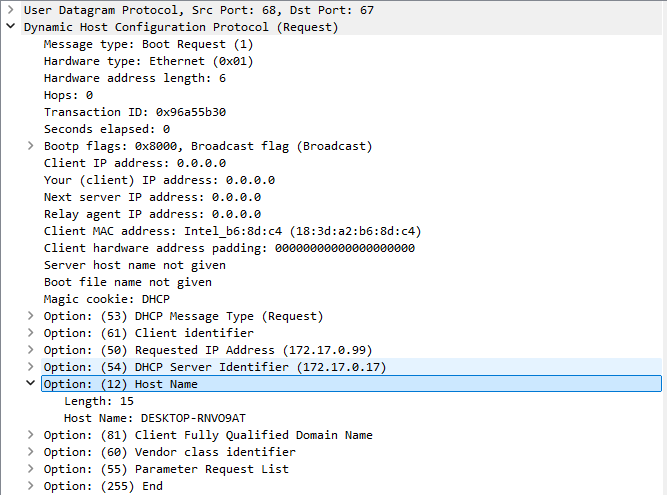Select the Dynamic Host Configuration Protocol row
This screenshot has height=495, width=667.
pos(342,27)
